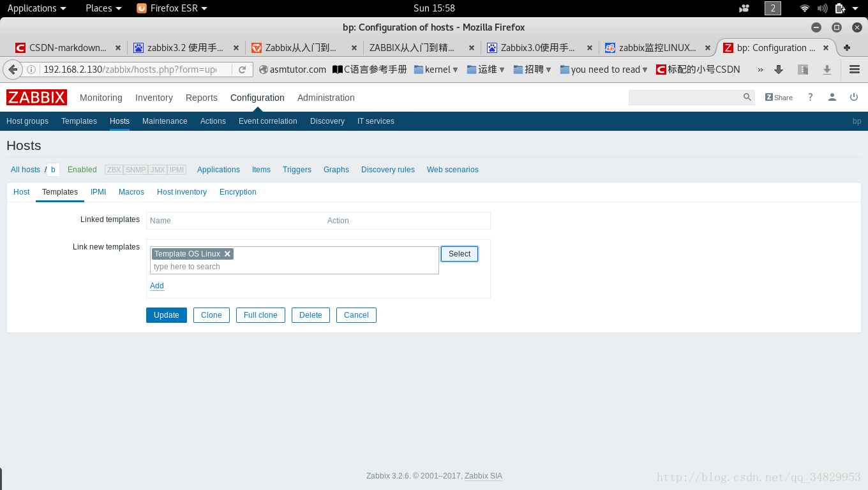Click the downloads arrow icon in toolbar
This screenshot has height=490, width=868.
click(778, 70)
